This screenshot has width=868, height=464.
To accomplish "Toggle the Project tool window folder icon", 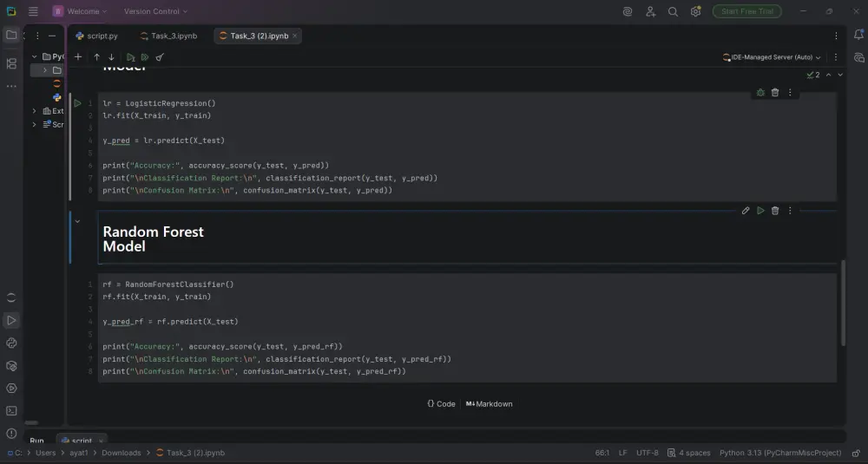I will coord(11,36).
